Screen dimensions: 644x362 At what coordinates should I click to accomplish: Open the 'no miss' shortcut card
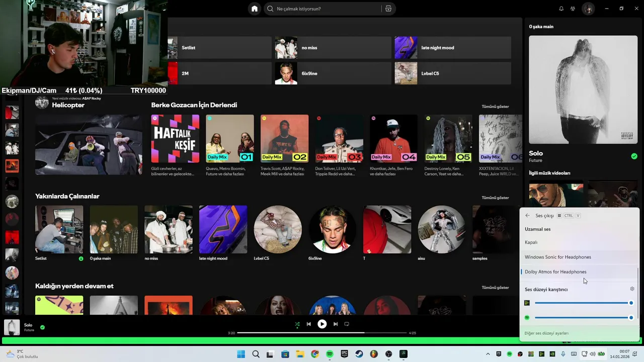[x=333, y=48]
